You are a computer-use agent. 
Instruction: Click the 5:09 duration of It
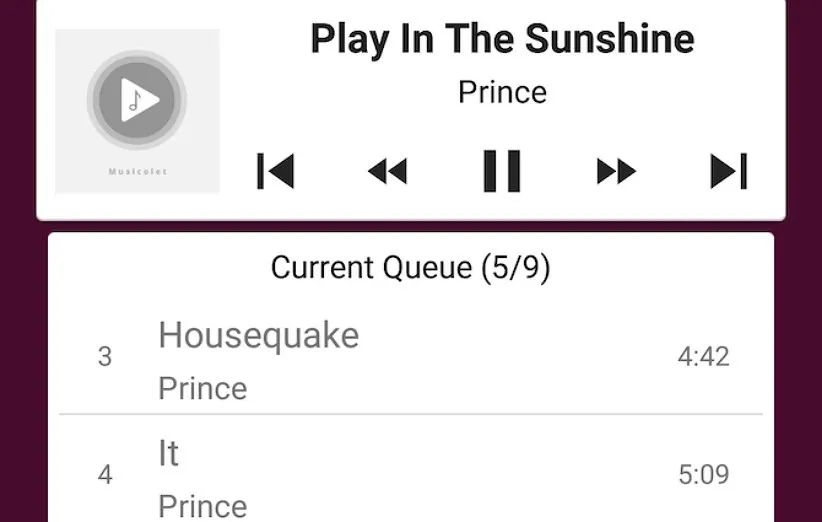click(703, 475)
